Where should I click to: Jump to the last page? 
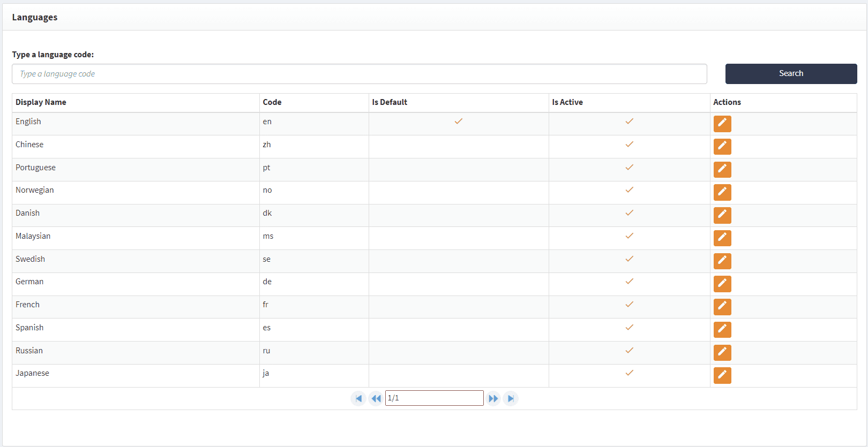point(511,398)
